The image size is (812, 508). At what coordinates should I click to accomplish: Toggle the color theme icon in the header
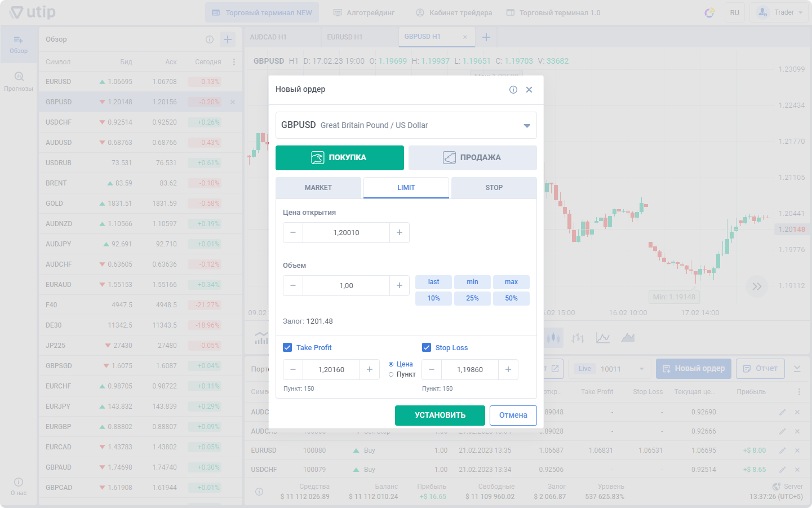710,12
